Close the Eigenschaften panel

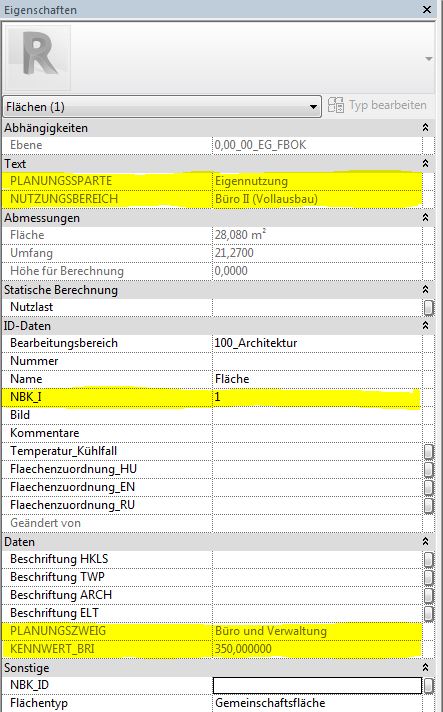427,9
